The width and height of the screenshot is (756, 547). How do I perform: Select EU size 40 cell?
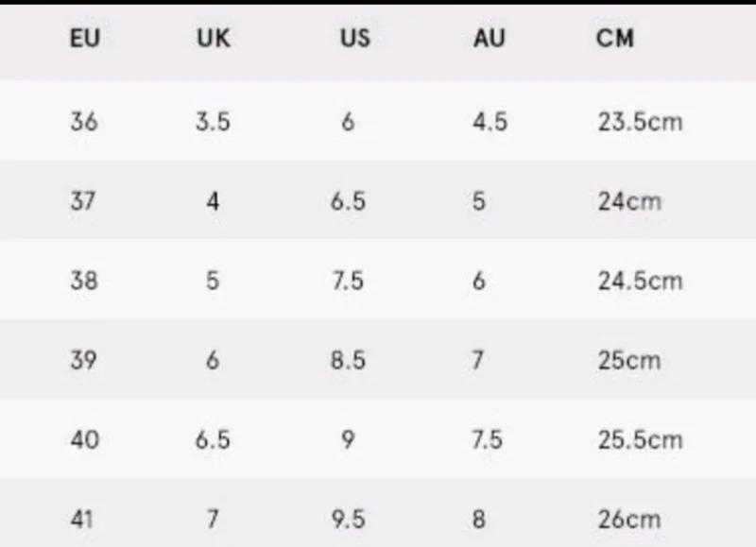tap(85, 439)
